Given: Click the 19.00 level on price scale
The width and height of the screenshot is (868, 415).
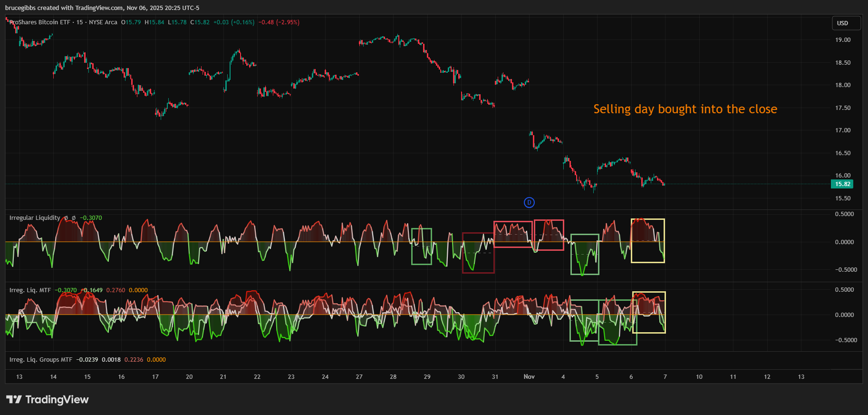Looking at the screenshot, I should tap(843, 40).
